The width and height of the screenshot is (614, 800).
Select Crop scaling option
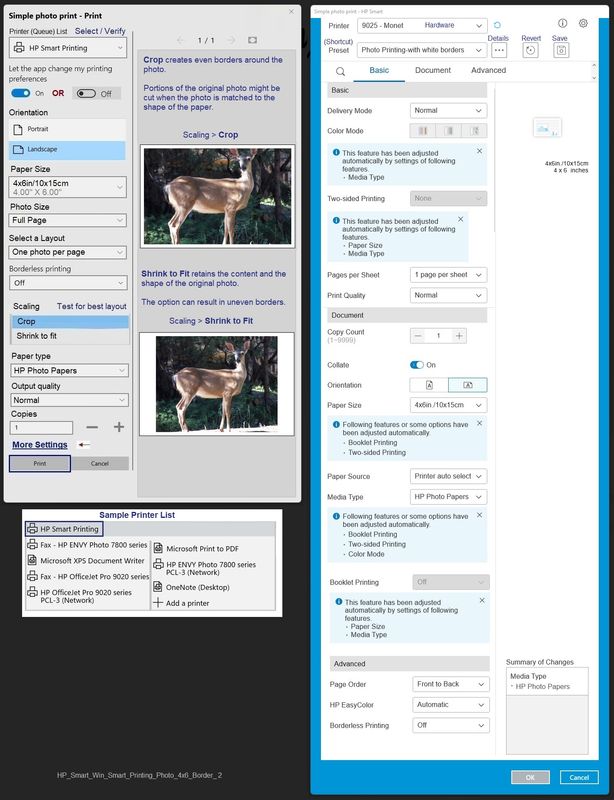(x=70, y=321)
